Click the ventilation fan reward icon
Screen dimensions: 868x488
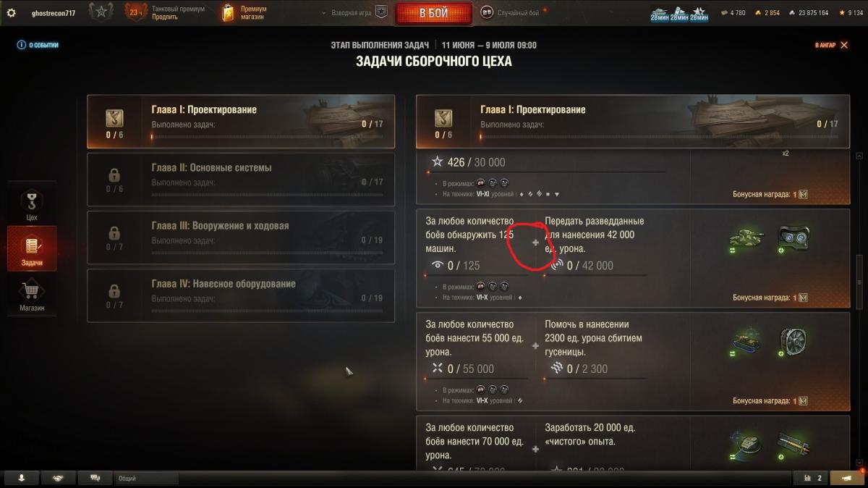pos(793,342)
